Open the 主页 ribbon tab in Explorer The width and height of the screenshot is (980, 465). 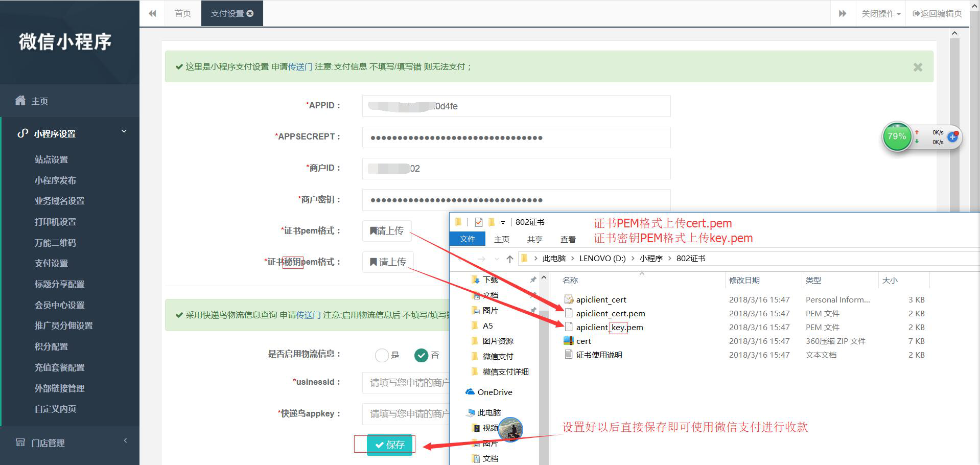point(502,239)
